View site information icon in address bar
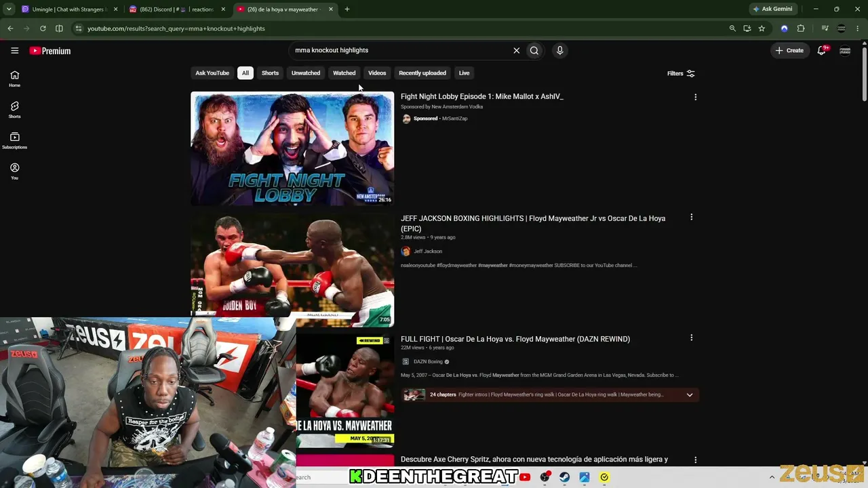868x488 pixels. (x=79, y=28)
